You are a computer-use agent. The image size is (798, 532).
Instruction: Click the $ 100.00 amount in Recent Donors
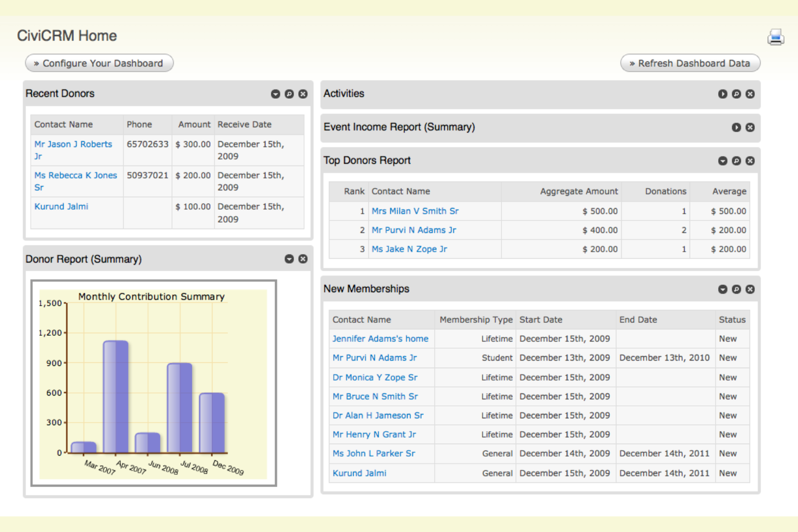click(x=193, y=206)
